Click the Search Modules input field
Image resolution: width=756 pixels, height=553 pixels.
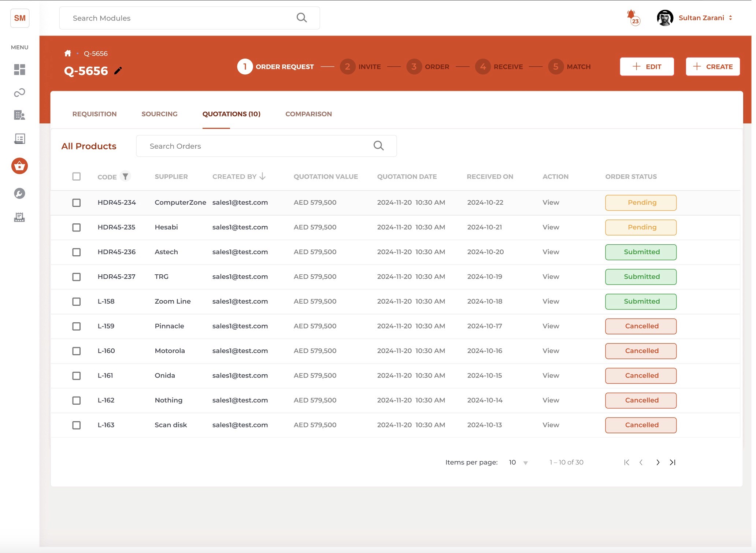179,18
